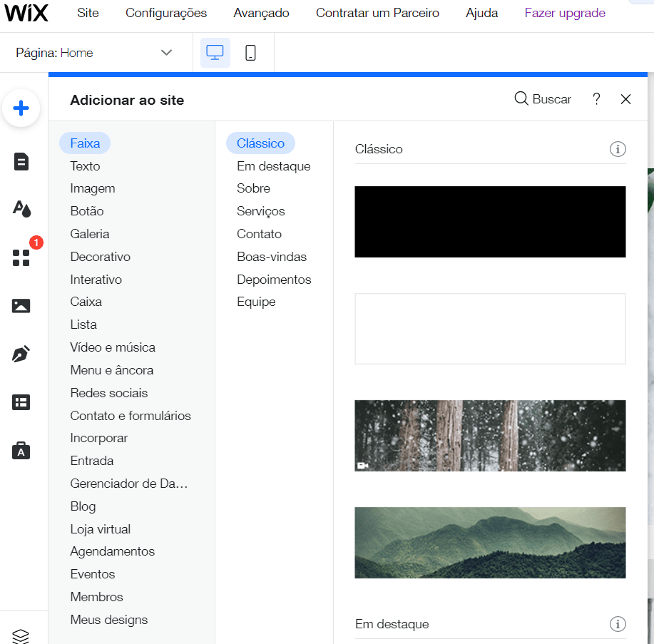Select the Decorativo category

tap(100, 257)
